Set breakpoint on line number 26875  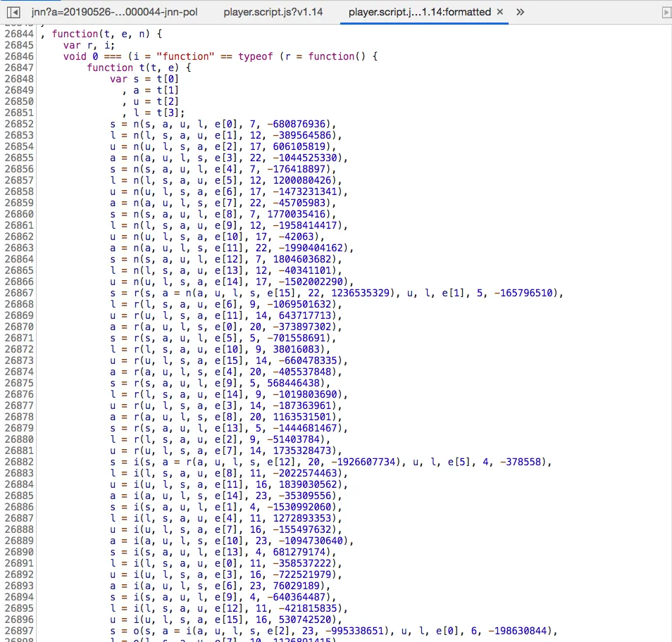[19, 384]
